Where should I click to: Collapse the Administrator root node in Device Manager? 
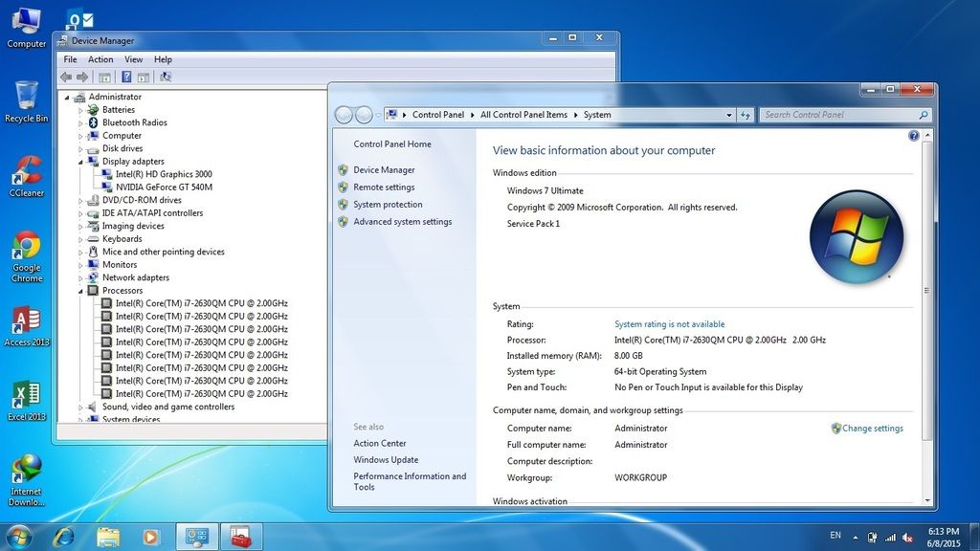tap(67, 98)
